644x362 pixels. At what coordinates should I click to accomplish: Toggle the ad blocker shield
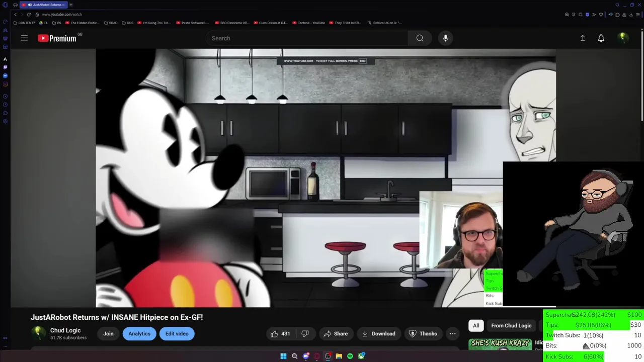tap(587, 15)
